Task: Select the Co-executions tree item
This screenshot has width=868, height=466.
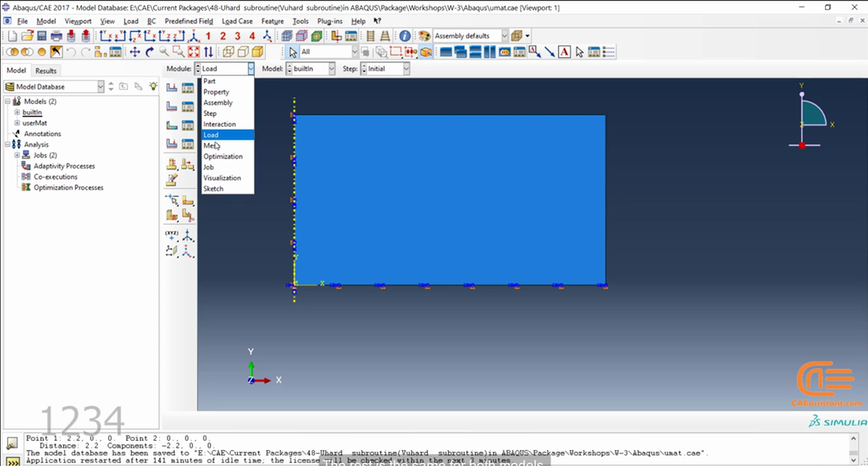Action: 55,177
